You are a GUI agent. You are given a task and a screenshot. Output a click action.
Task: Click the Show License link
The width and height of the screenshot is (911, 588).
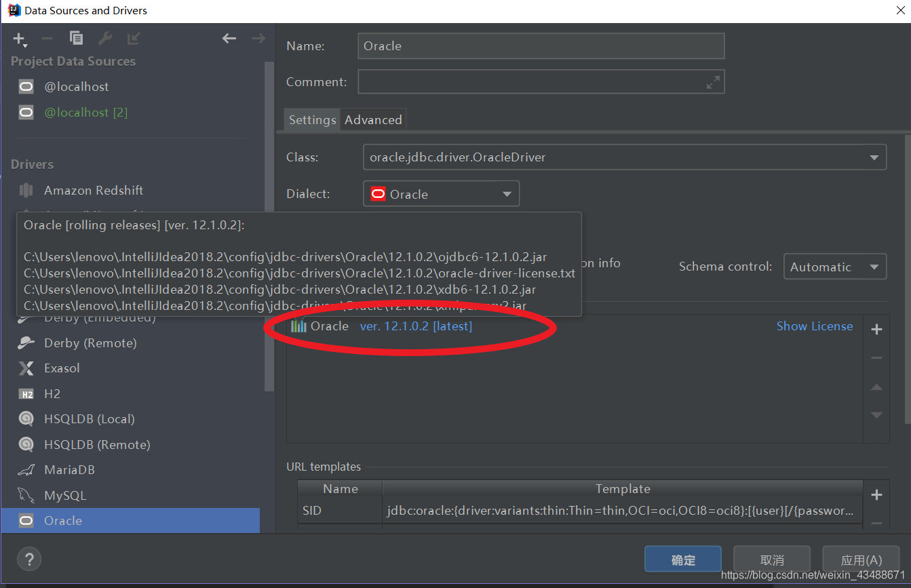tap(815, 326)
